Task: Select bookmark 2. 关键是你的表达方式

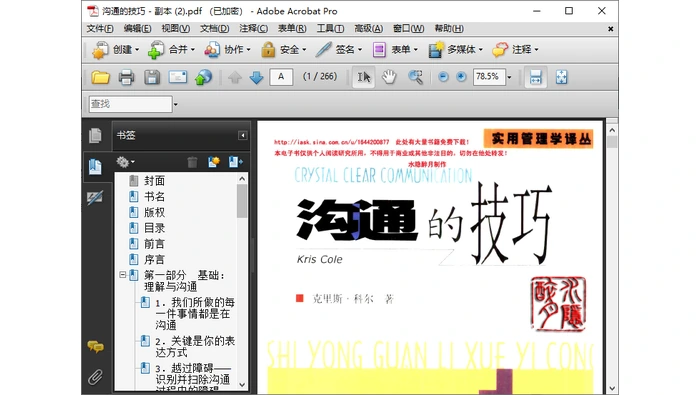Action: pos(195,347)
